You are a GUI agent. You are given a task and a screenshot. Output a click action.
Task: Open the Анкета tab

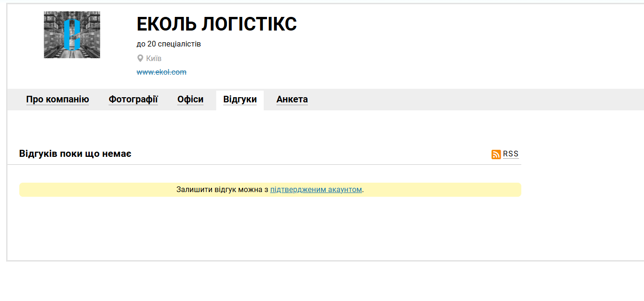point(292,100)
